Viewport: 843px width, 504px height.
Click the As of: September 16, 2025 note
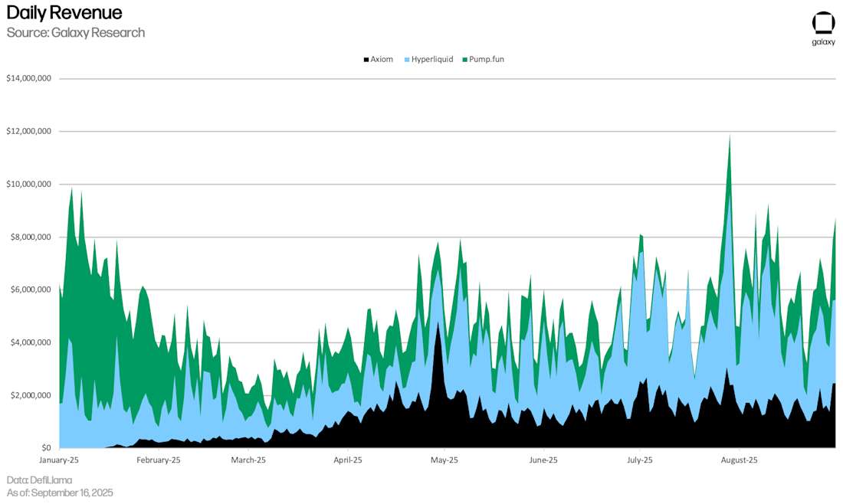60,493
